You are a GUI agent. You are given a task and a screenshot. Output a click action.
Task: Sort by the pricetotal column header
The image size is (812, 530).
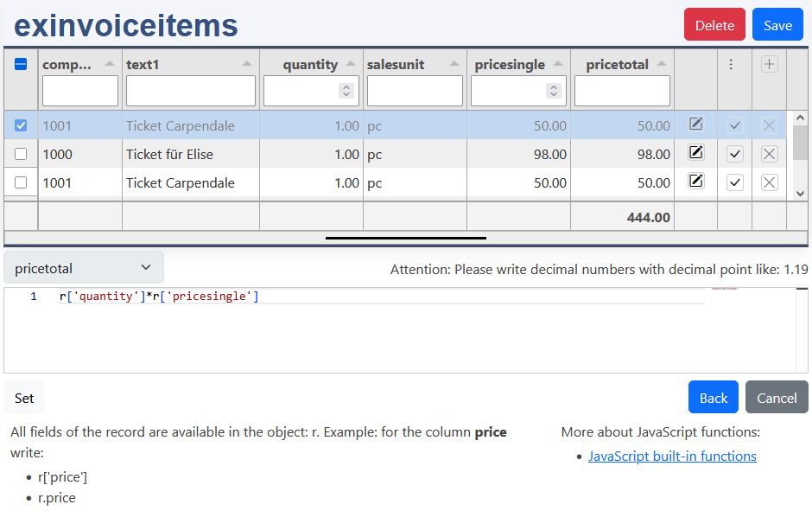617,64
